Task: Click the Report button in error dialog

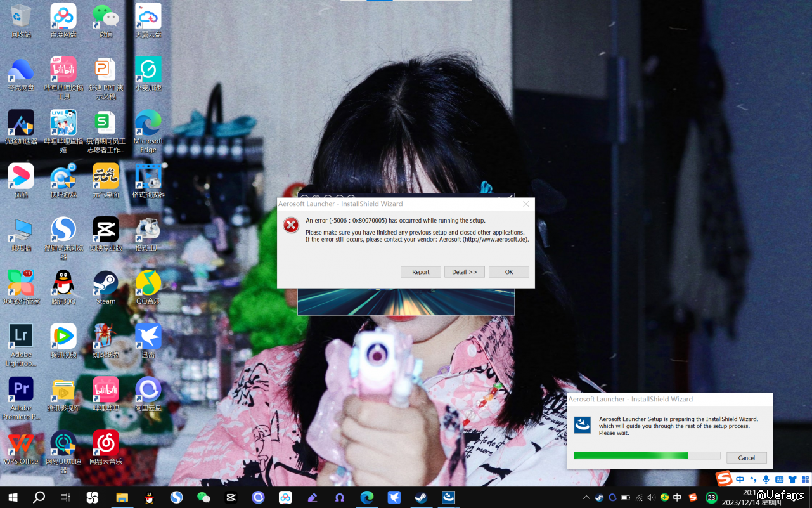Action: pos(421,272)
